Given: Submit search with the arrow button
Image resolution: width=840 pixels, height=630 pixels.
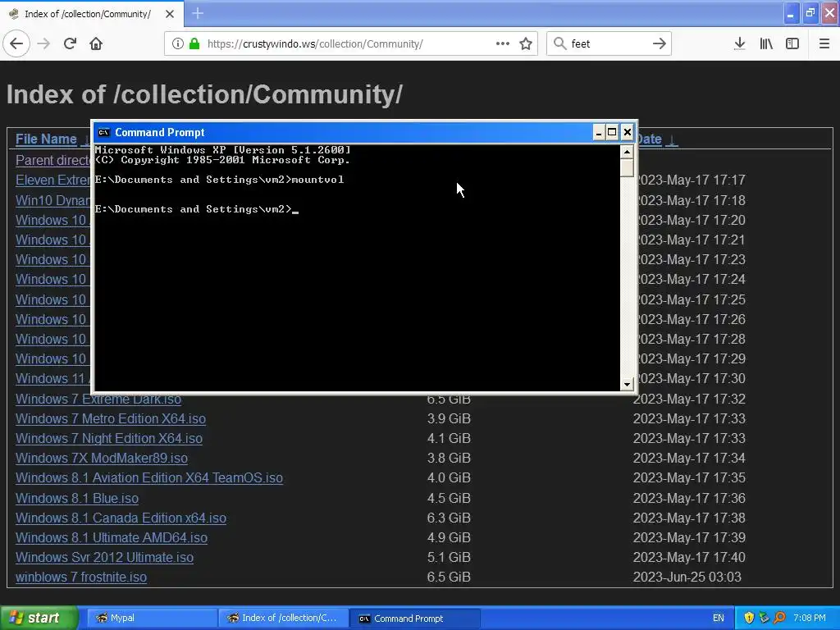Looking at the screenshot, I should coord(659,43).
